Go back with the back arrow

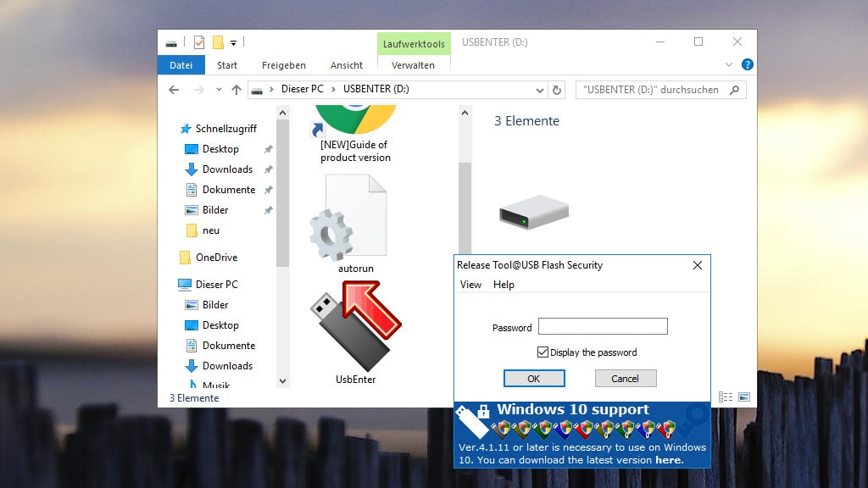(174, 90)
